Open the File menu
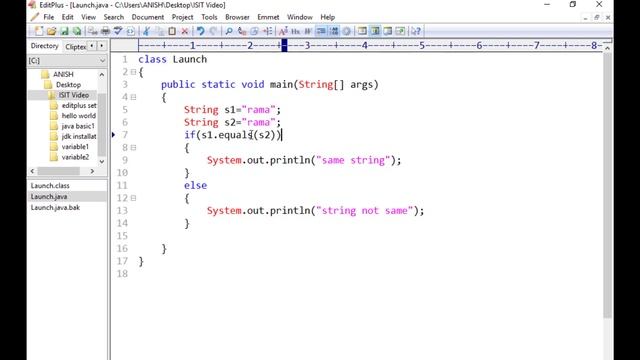The height and width of the screenshot is (360, 640). (49, 17)
